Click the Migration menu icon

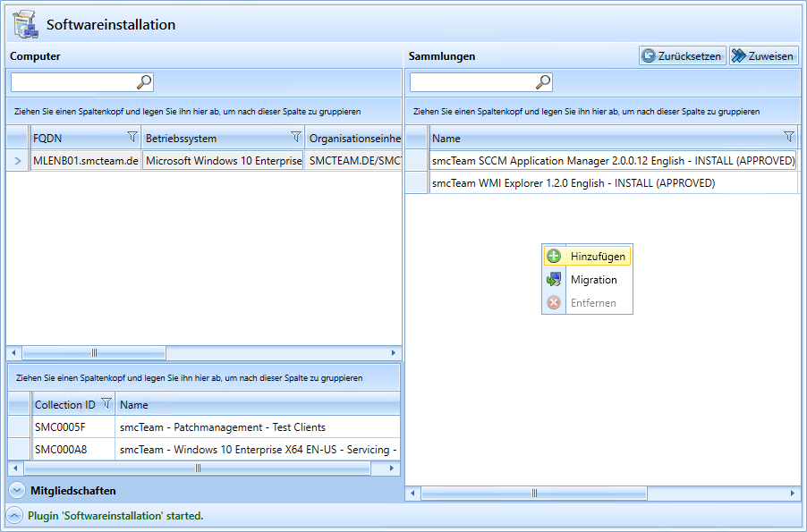tap(554, 279)
